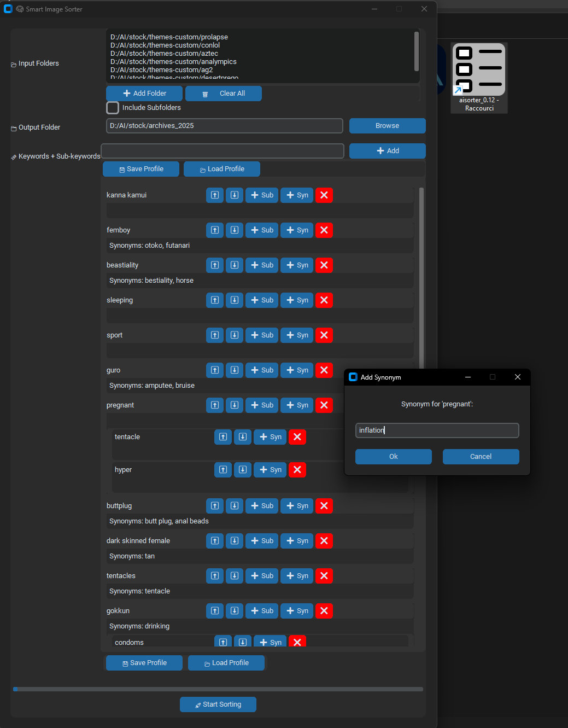Focus the keywords entry field
The image size is (568, 728).
(222, 151)
